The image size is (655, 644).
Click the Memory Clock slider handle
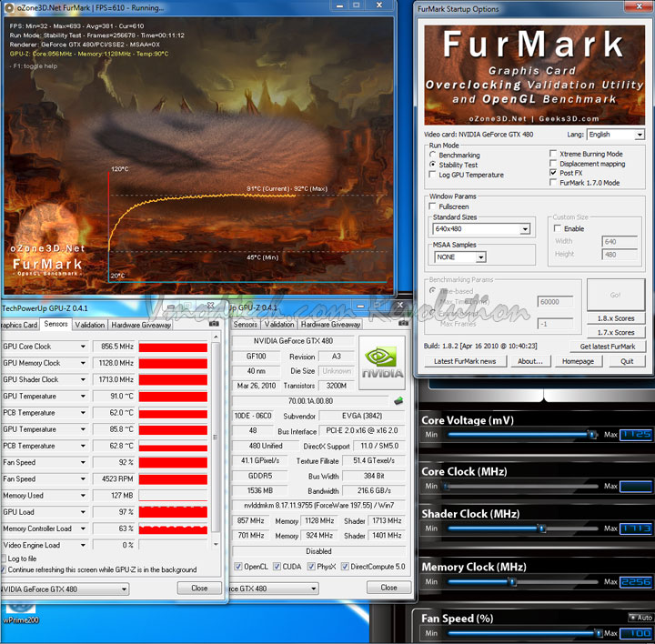(512, 582)
